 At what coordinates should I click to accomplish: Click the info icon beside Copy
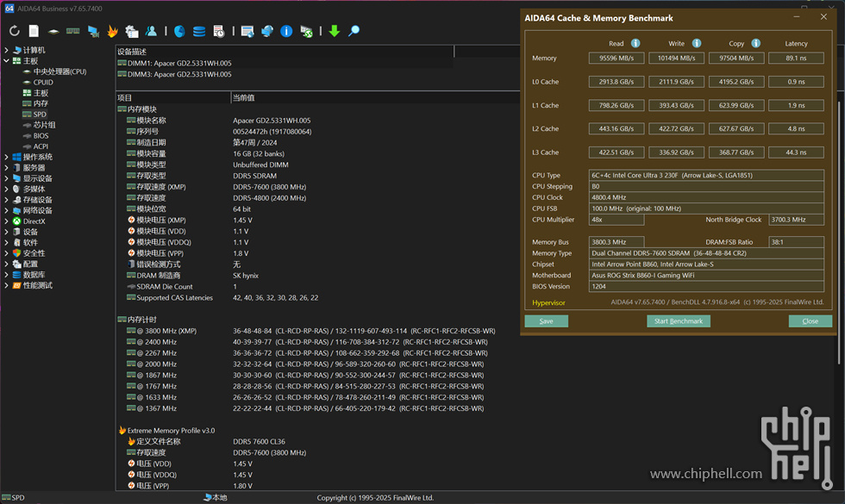point(755,43)
